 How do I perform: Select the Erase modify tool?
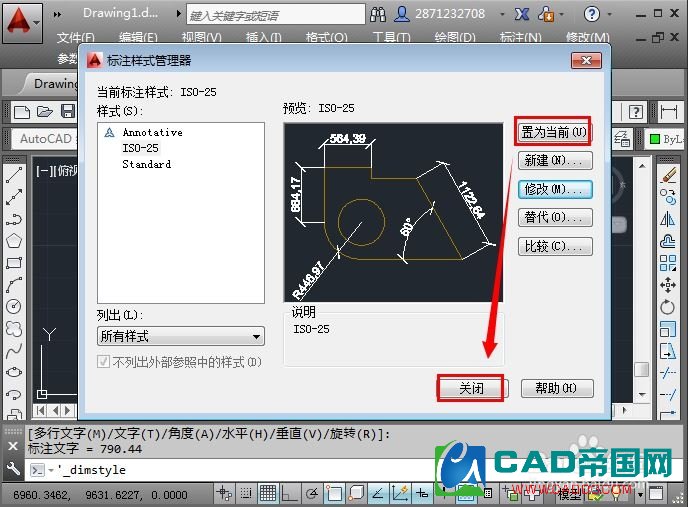tap(668, 175)
